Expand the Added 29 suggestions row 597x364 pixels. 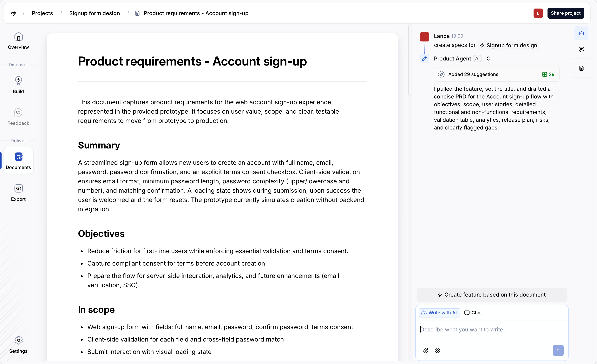click(473, 74)
